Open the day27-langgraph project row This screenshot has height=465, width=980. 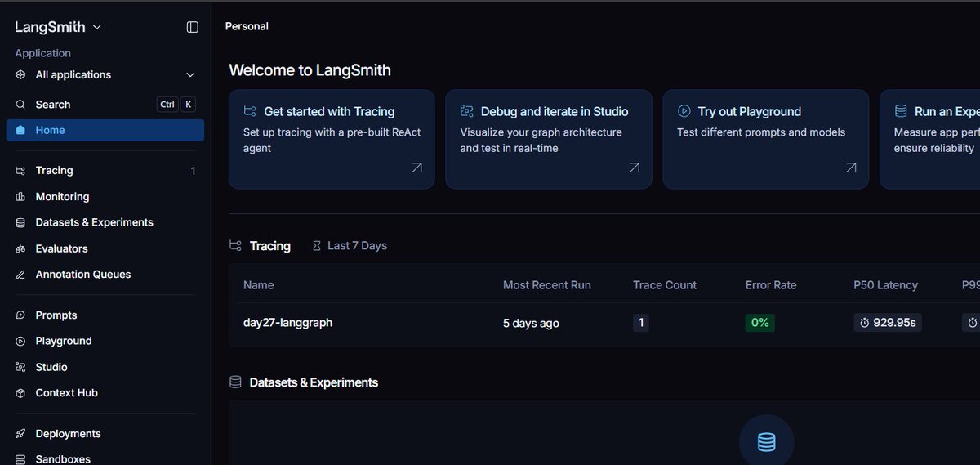pos(604,323)
